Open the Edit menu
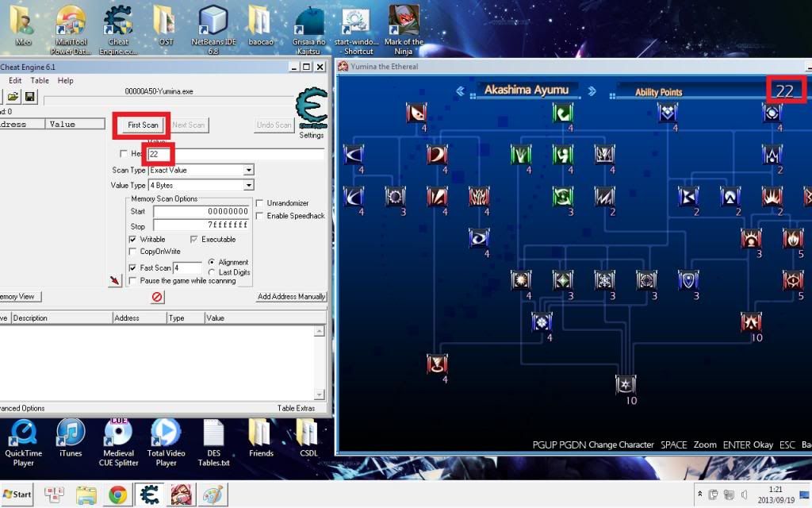812x508 pixels. coord(15,80)
